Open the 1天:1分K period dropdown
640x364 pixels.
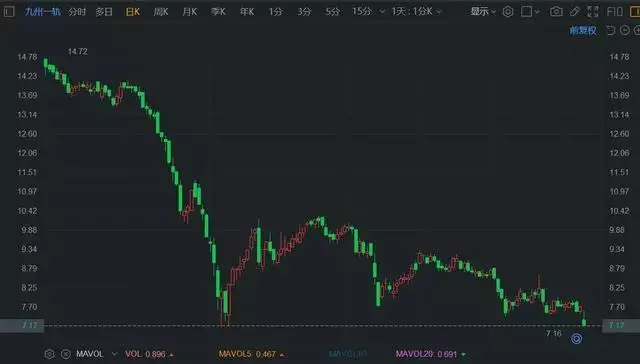tap(416, 11)
